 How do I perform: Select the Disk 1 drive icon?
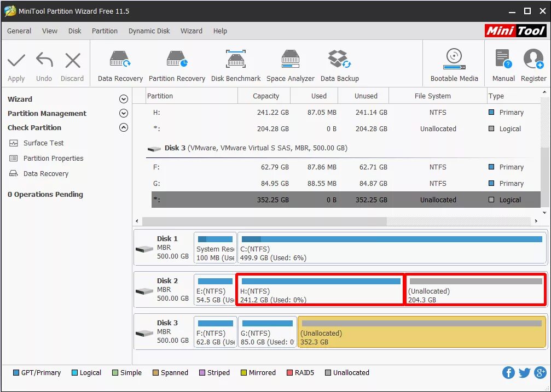pos(144,249)
